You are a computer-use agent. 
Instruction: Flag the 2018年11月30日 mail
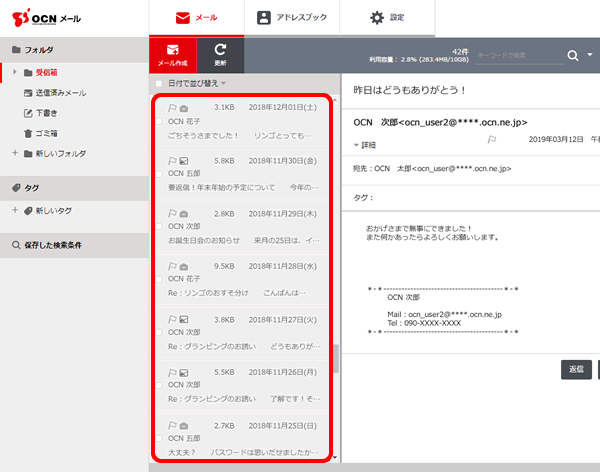[x=172, y=161]
